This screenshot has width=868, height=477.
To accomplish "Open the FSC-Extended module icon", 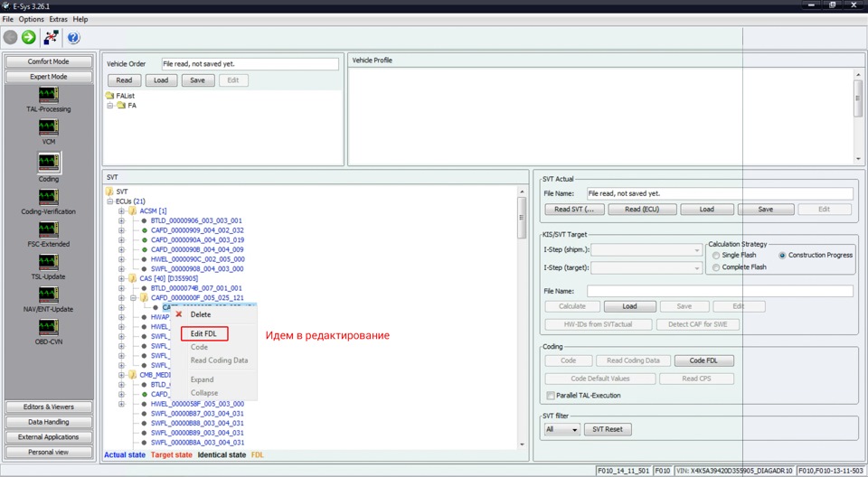I will 49,229.
